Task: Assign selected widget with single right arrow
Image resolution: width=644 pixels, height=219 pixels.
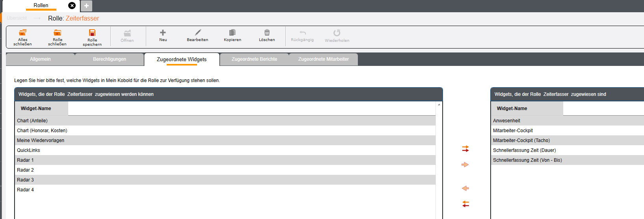Action: (x=465, y=165)
